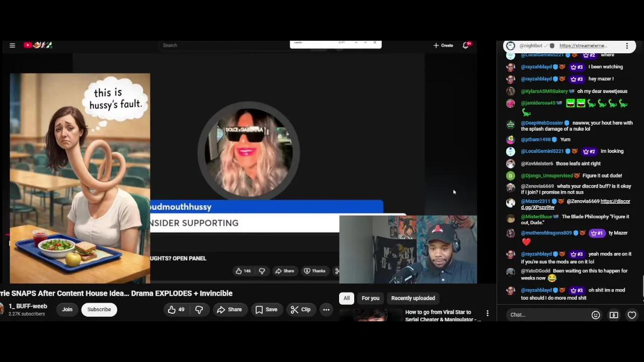This screenshot has width=644, height=362.
Task: Click the heart reaction icon in chat
Action: pos(632,315)
